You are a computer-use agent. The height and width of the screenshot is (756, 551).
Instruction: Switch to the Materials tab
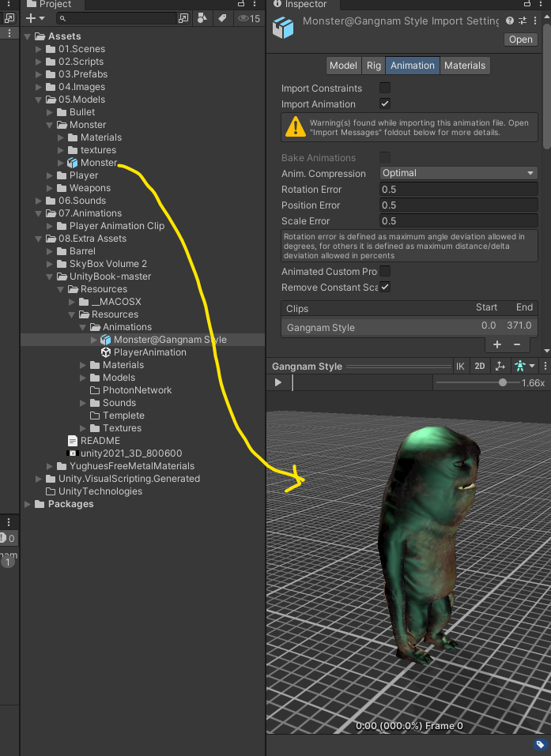[x=465, y=66]
